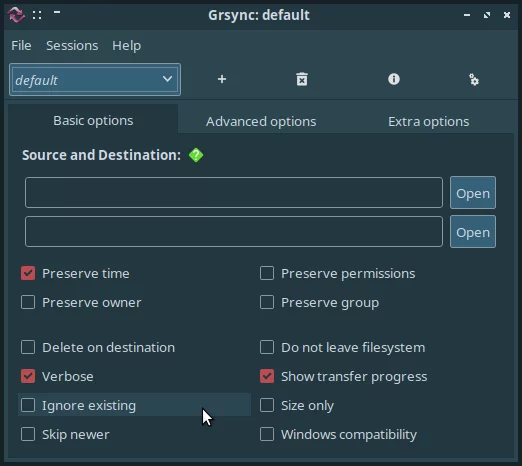
Task: Open the Sessions menu
Action: pyautogui.click(x=72, y=46)
